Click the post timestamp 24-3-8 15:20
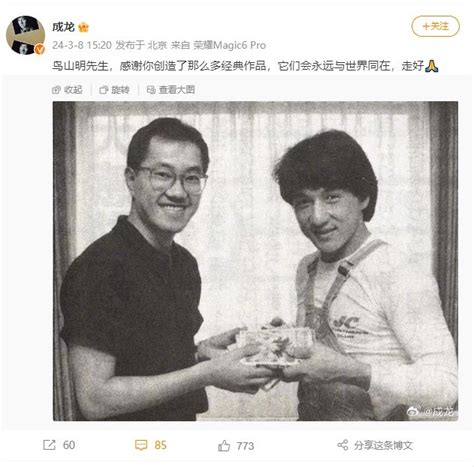 pyautogui.click(x=82, y=45)
